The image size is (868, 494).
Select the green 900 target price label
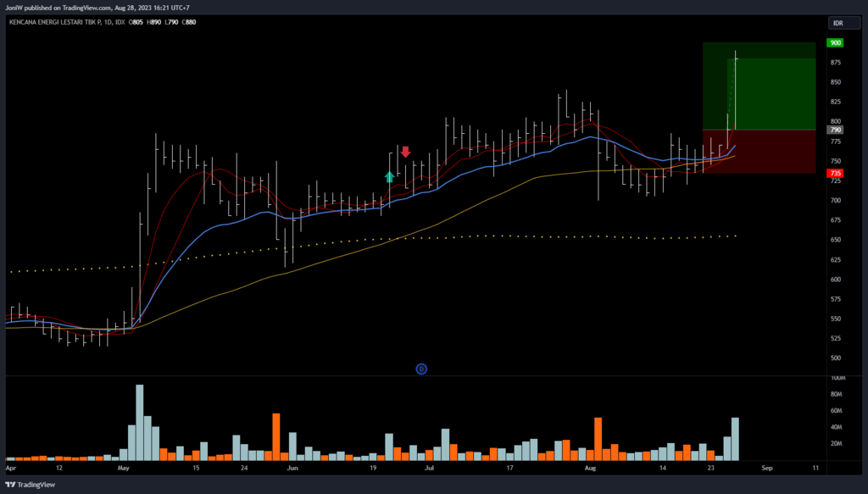click(x=836, y=42)
